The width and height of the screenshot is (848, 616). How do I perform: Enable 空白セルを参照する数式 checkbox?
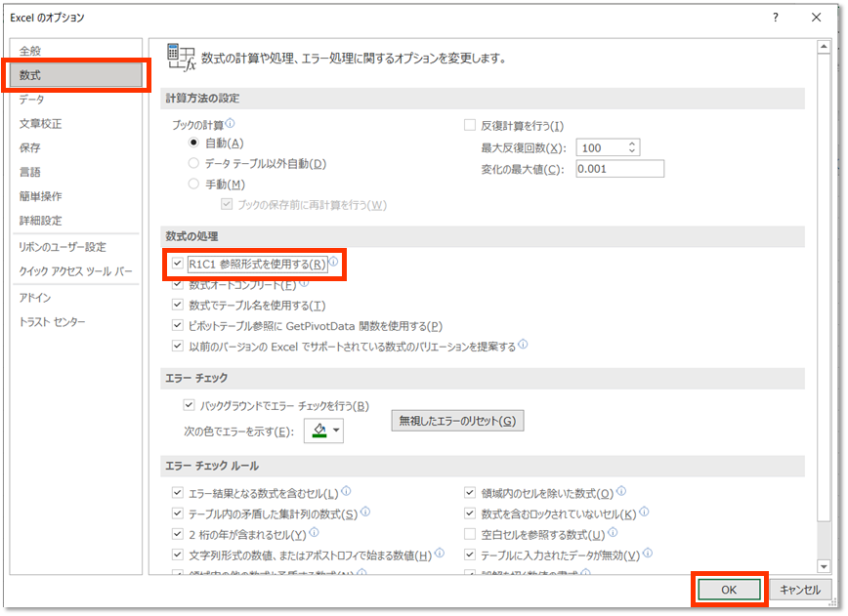[x=470, y=534]
